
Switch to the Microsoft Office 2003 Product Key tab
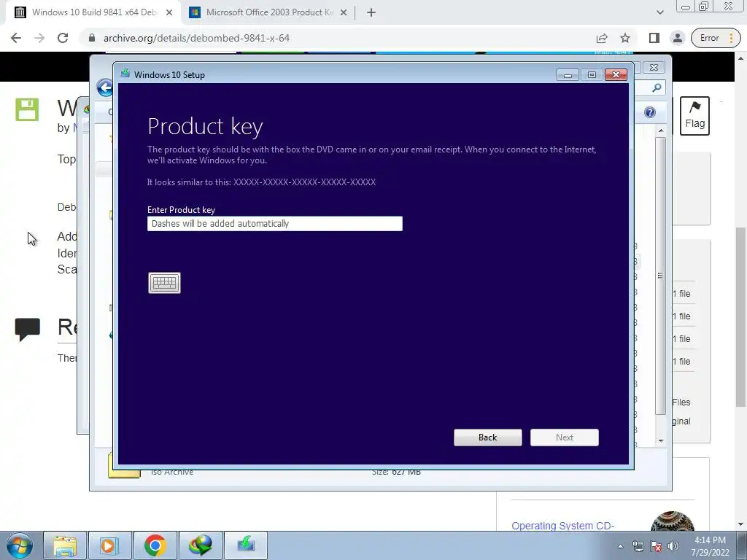click(269, 12)
